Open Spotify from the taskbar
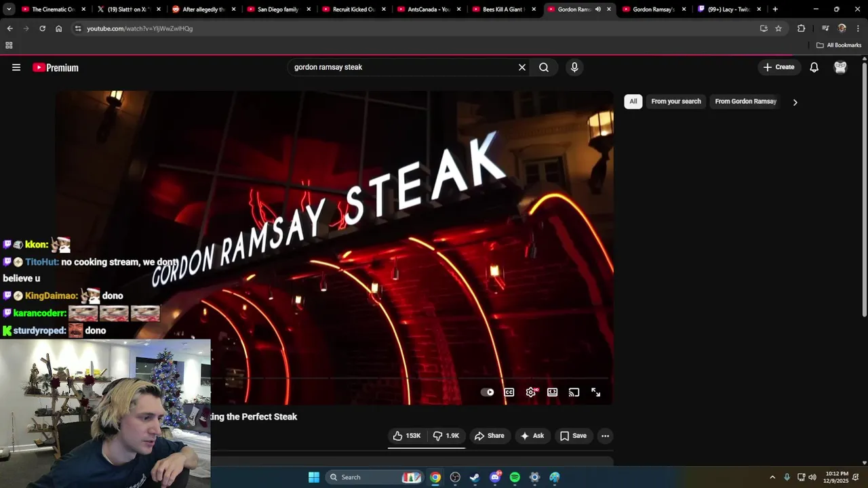 click(515, 477)
